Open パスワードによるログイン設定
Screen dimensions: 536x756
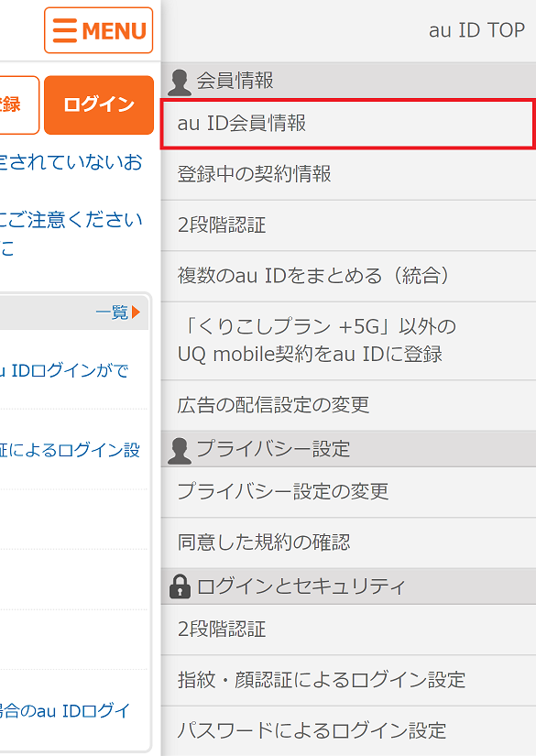[x=348, y=731]
